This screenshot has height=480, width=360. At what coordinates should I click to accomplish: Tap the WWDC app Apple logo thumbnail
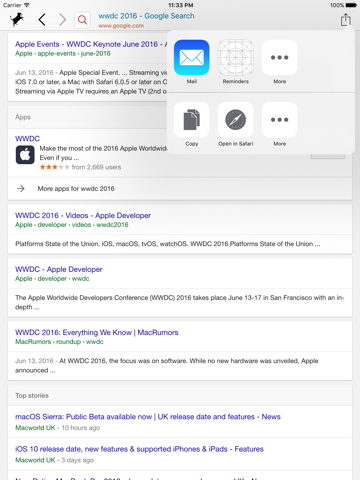pos(25,155)
